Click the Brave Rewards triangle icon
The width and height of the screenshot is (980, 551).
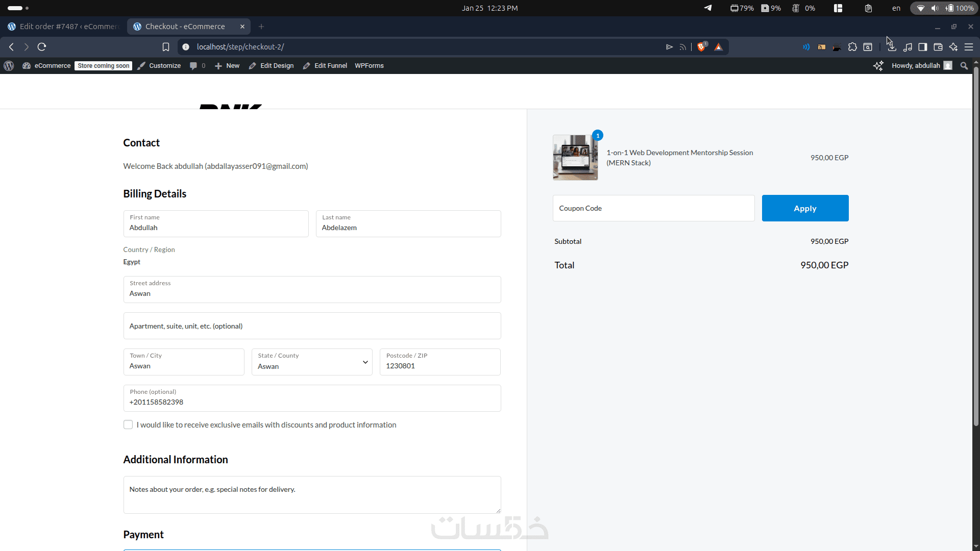(718, 47)
